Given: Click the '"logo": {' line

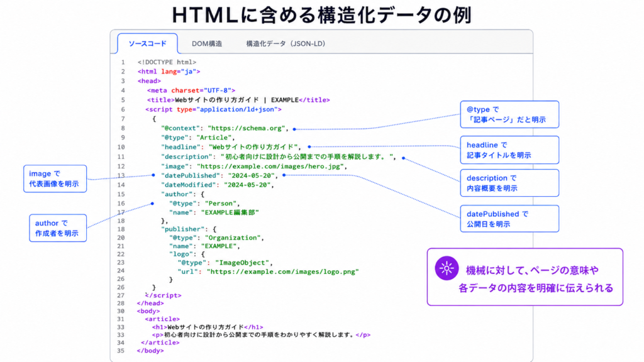Looking at the screenshot, I should [x=187, y=255].
